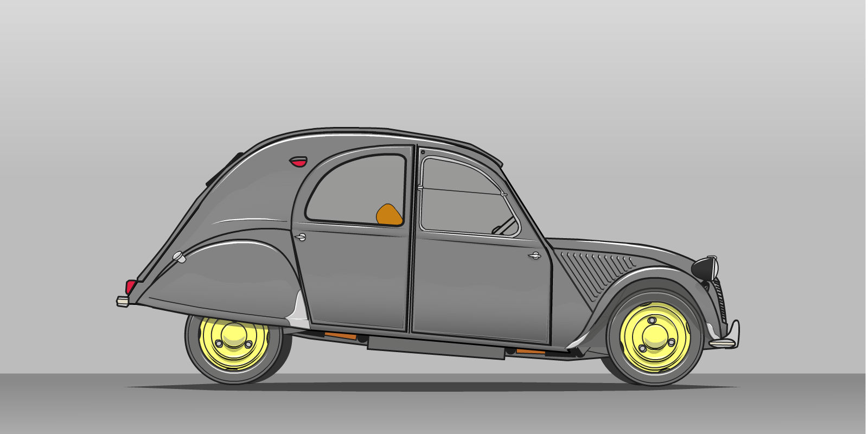Image resolution: width=868 pixels, height=434 pixels.
Task: Click the front grille of the car
Action: click(720, 300)
